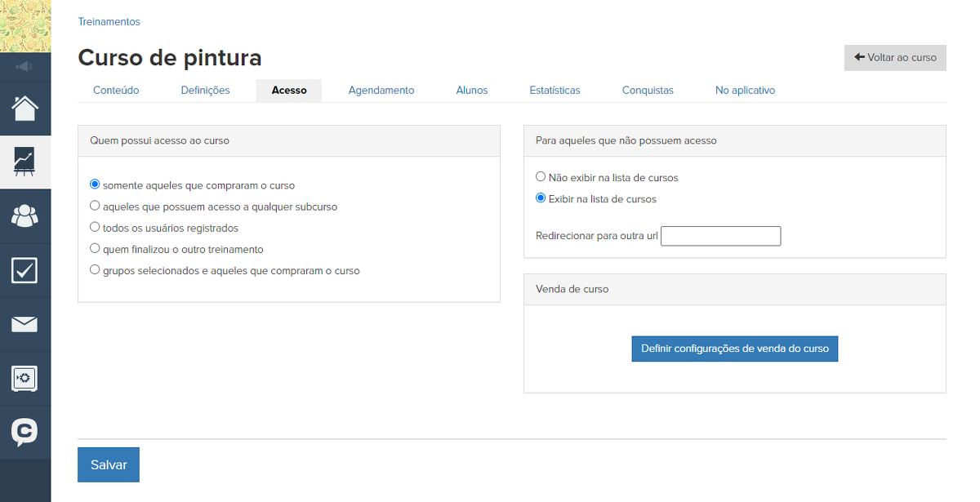Screen dimensions: 980x502
Task: Click the home icon in sidebar
Action: coord(24,108)
